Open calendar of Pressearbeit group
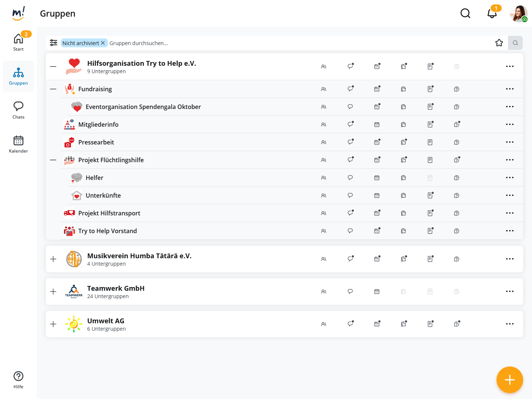The height and width of the screenshot is (399, 532). coord(377,142)
